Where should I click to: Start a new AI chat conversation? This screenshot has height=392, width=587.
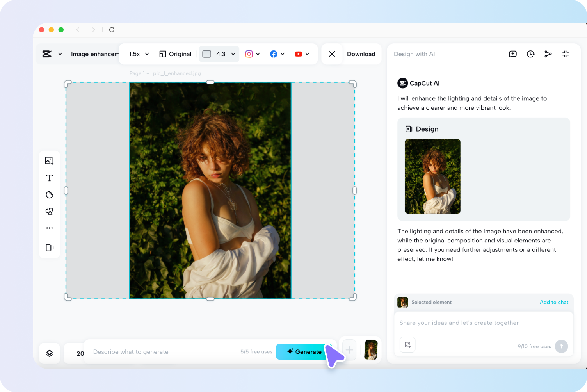coord(513,54)
